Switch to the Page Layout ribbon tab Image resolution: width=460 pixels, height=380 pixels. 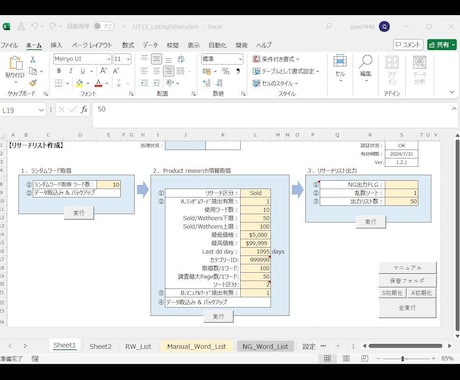[92, 45]
